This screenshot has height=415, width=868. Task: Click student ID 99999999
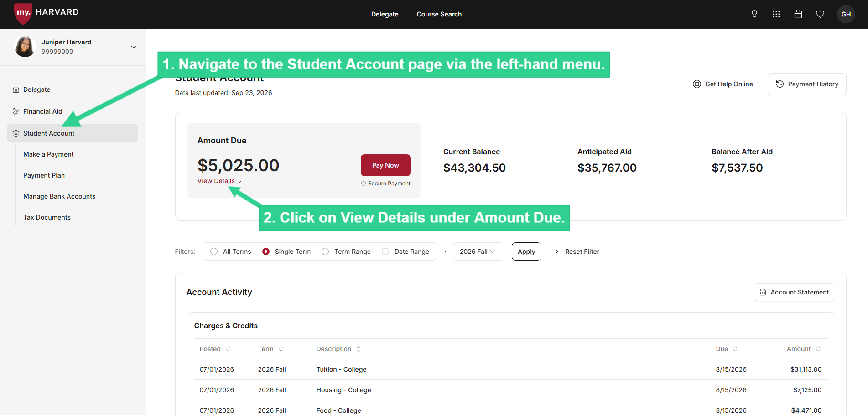(57, 52)
